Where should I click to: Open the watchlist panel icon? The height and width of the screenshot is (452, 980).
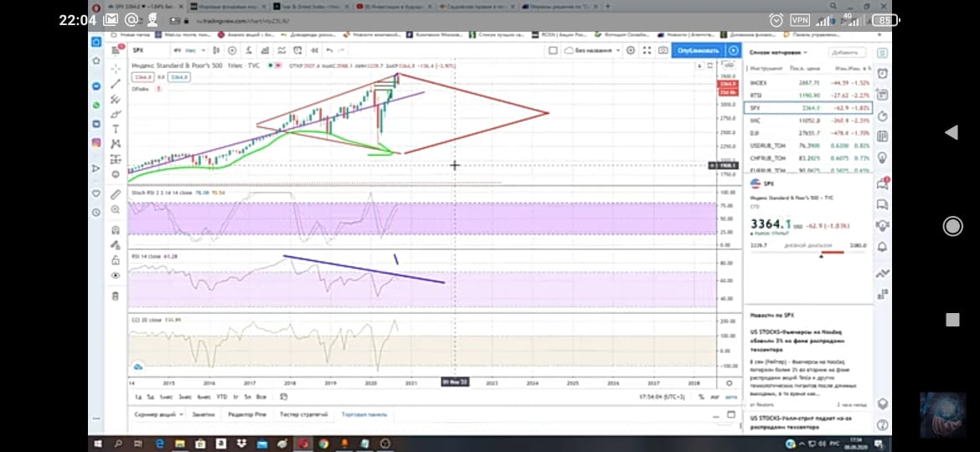883,54
